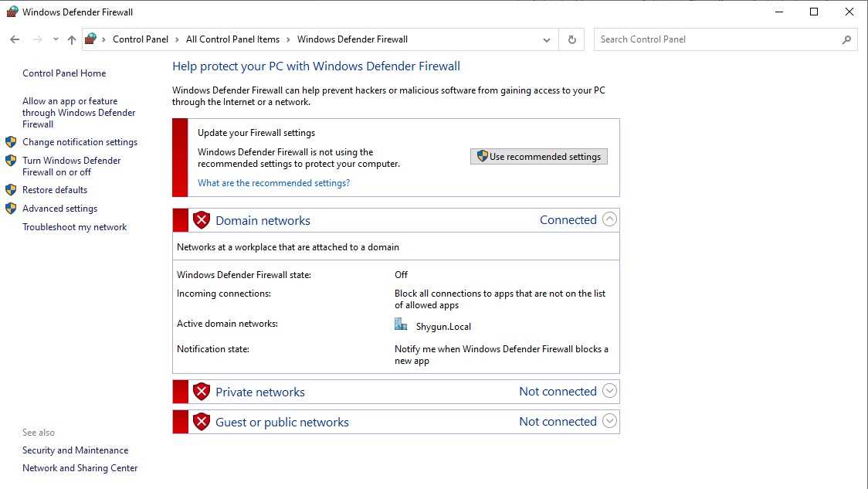Expand the Private networks section
Screen dimensions: 868x489
(609, 391)
